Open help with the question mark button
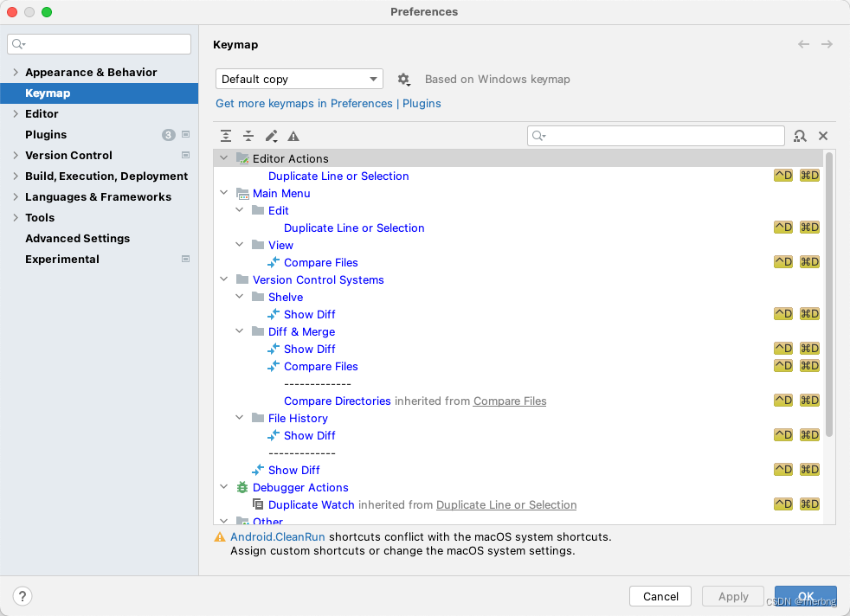The width and height of the screenshot is (850, 616). coord(23,596)
